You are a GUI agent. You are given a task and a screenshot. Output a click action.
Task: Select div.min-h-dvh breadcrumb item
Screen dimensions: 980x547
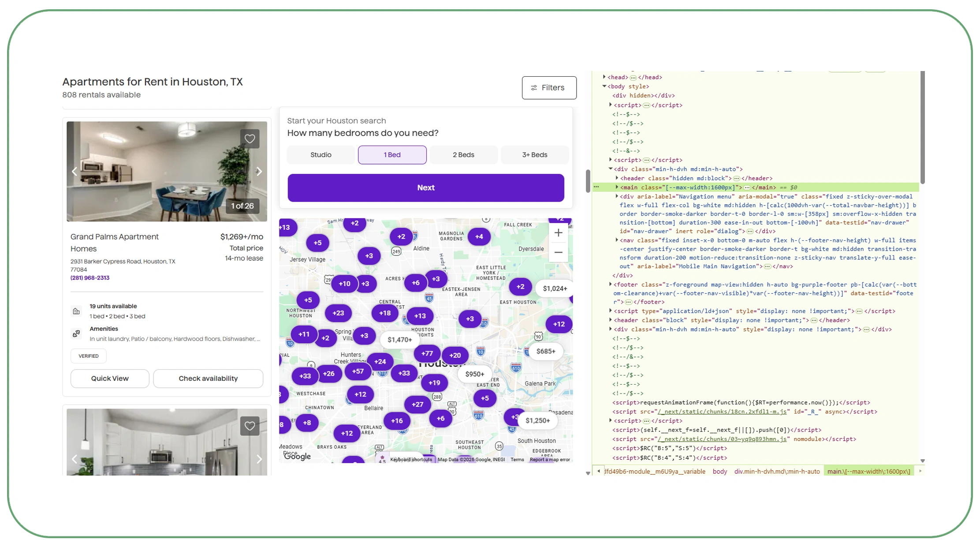pyautogui.click(x=777, y=472)
